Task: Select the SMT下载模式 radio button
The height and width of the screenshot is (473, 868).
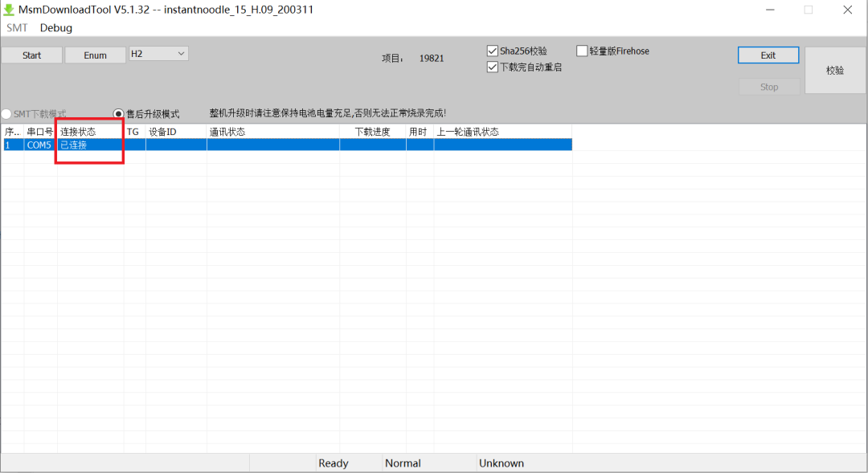Action: point(6,114)
